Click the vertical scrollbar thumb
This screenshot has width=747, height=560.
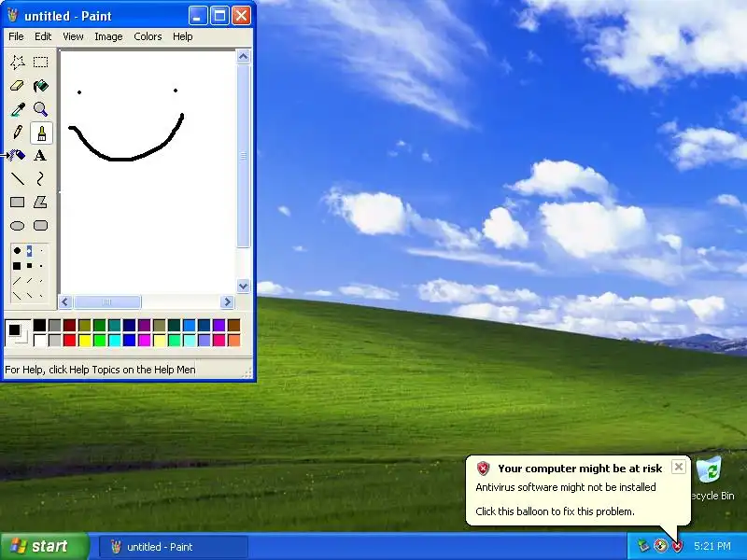[244, 156]
